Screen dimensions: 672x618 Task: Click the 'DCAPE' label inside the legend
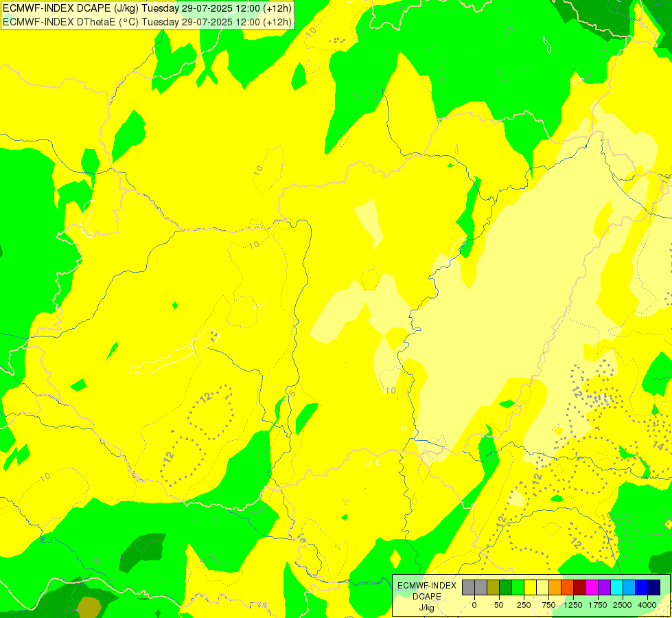point(427,597)
